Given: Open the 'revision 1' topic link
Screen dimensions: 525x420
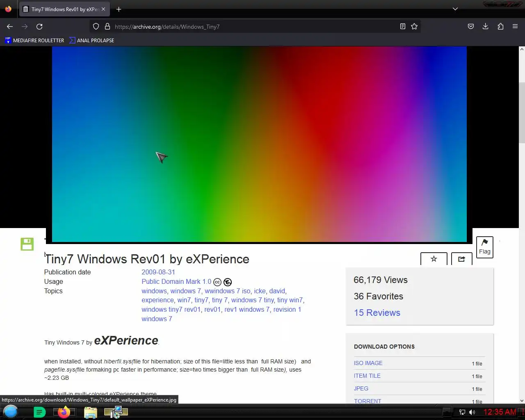Looking at the screenshot, I should point(287,309).
